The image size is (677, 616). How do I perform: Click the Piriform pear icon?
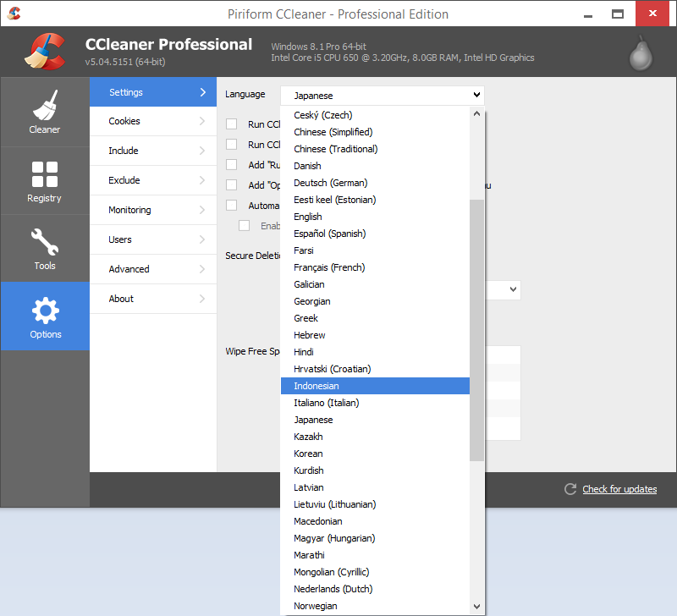641,53
